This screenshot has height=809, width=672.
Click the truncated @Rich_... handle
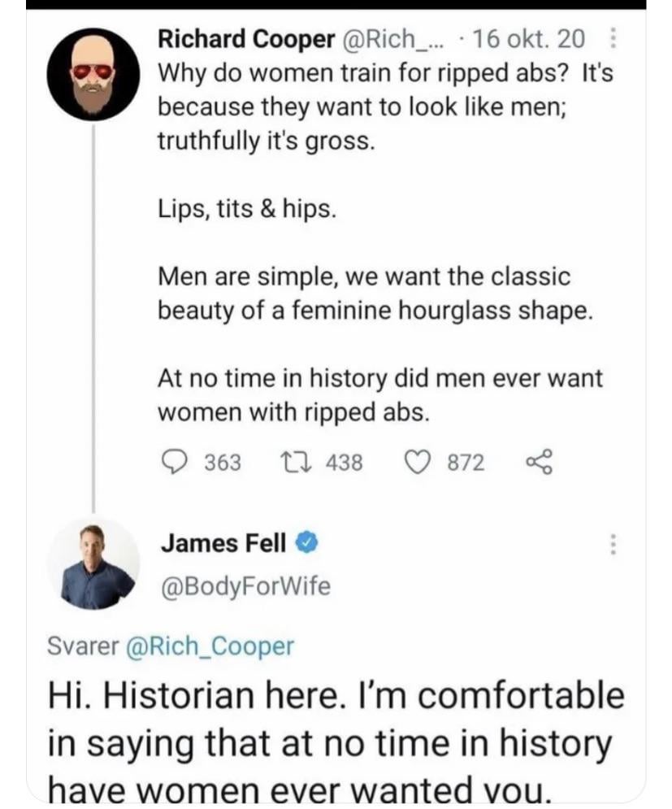393,38
